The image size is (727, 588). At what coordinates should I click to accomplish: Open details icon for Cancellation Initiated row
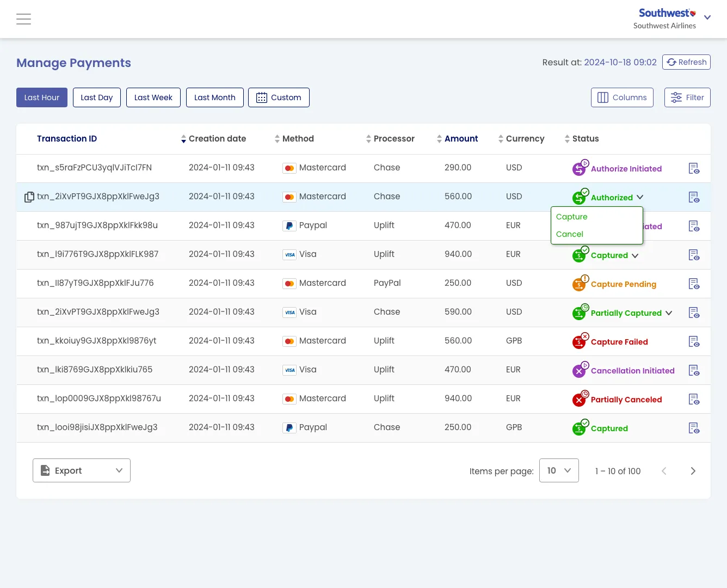(x=694, y=370)
